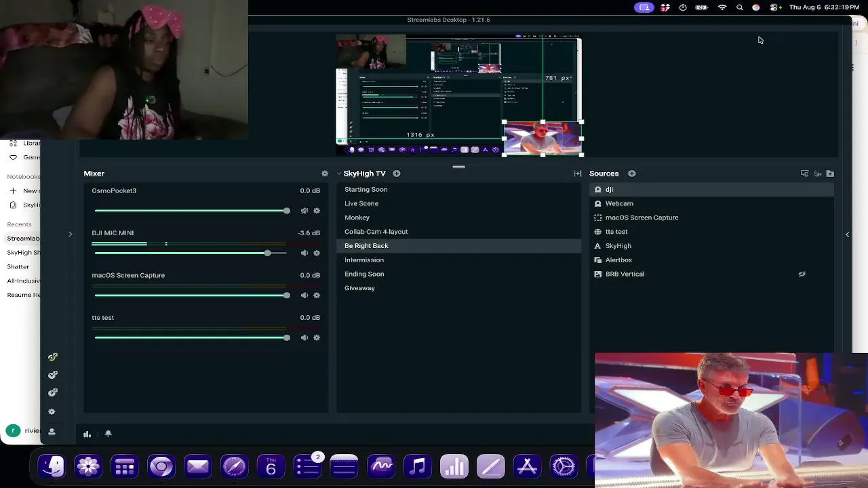This screenshot has width=868, height=488.
Task: Click macOS Screen Capture volume slider
Action: tap(192, 296)
